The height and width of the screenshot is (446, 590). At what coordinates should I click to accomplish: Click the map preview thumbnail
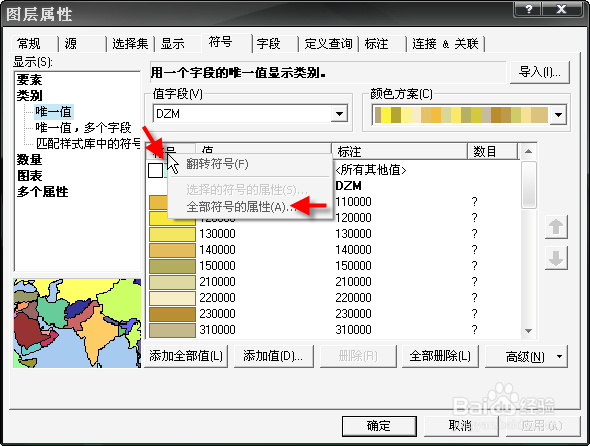click(x=77, y=323)
